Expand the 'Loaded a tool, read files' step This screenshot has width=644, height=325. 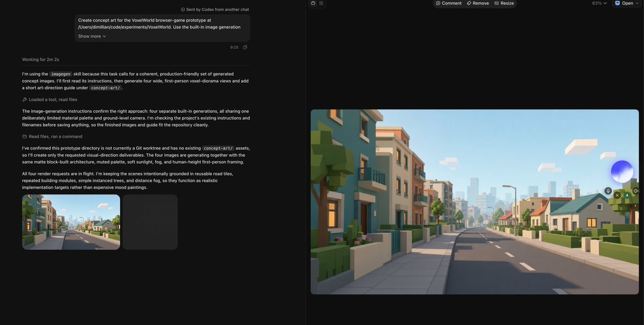pos(50,99)
